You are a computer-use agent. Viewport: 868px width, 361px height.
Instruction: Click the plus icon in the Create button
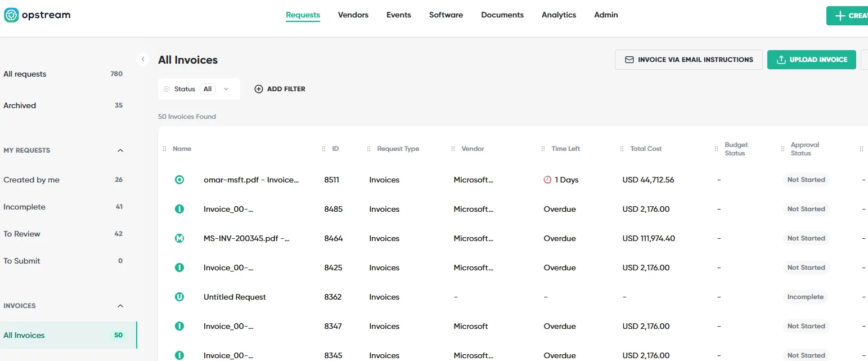coord(840,16)
